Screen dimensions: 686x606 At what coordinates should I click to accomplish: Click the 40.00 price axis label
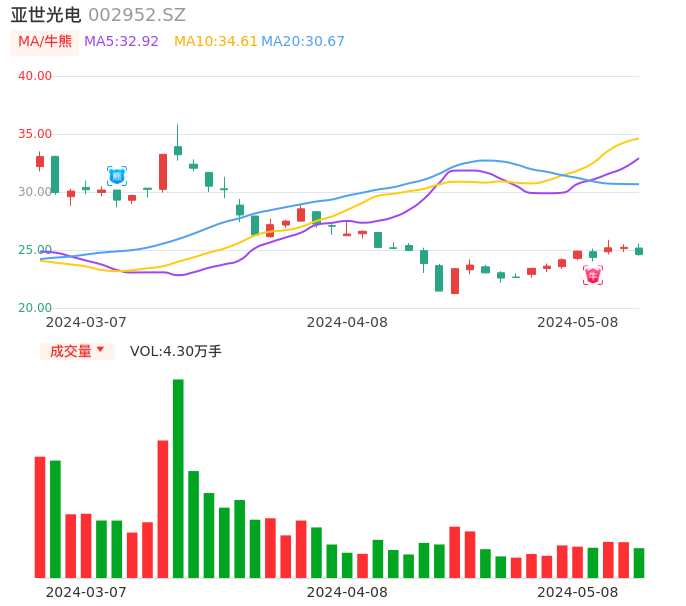tap(35, 76)
